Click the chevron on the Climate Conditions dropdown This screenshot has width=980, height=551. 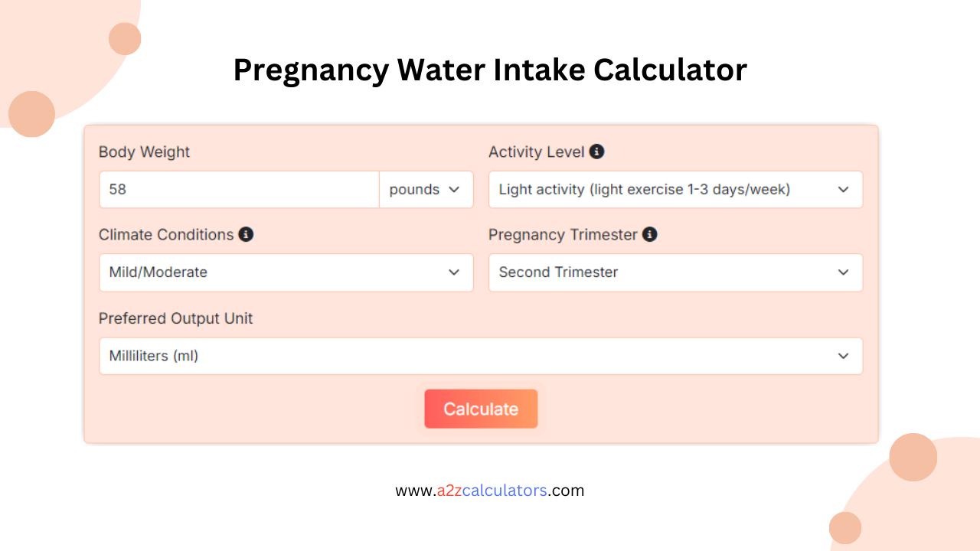(453, 272)
